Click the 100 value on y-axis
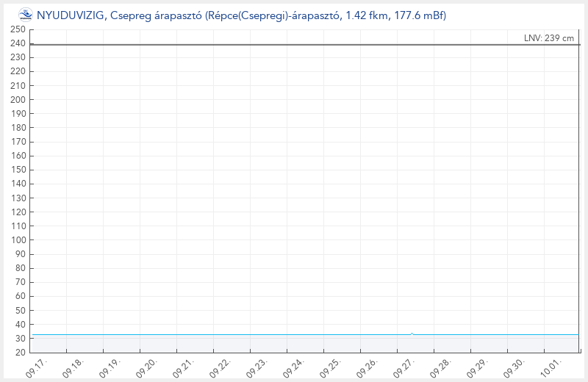This screenshot has width=588, height=382. pos(18,240)
